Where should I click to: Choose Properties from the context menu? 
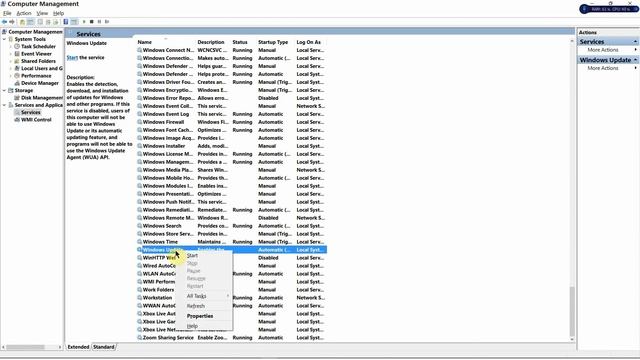[x=200, y=316]
